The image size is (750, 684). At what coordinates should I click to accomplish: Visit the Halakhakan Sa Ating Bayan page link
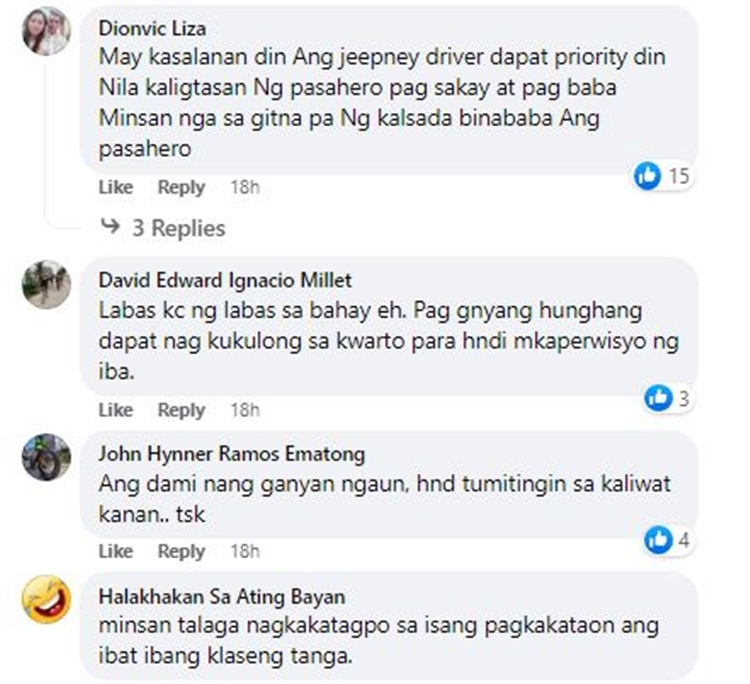point(222,597)
